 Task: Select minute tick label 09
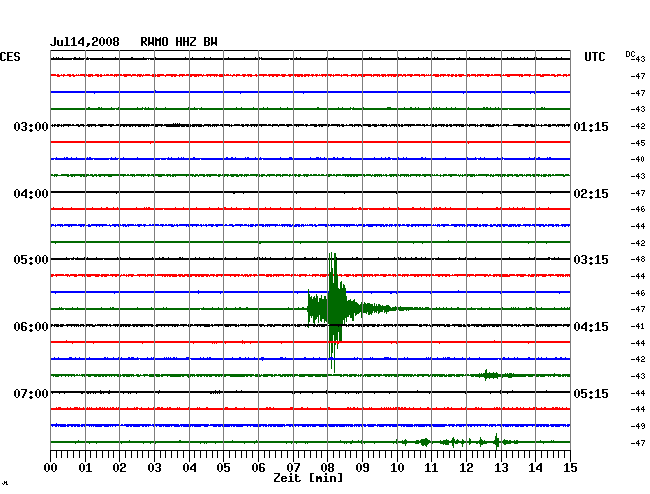pos(362,468)
